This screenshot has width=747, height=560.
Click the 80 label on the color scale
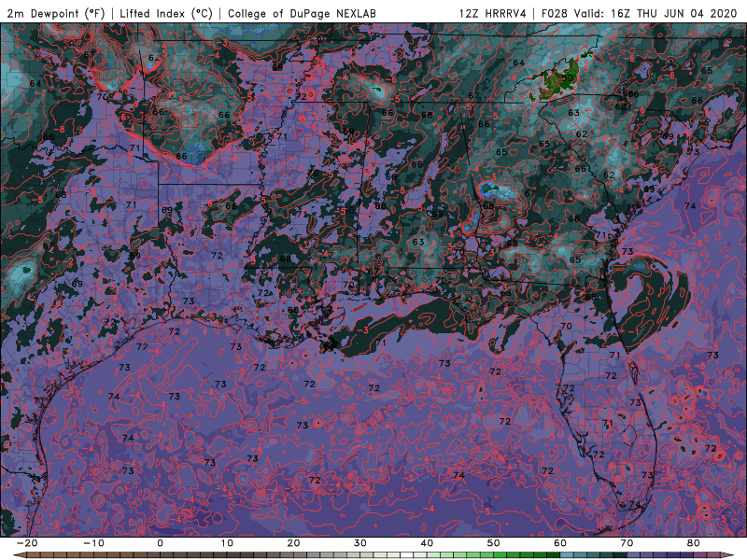pos(694,543)
